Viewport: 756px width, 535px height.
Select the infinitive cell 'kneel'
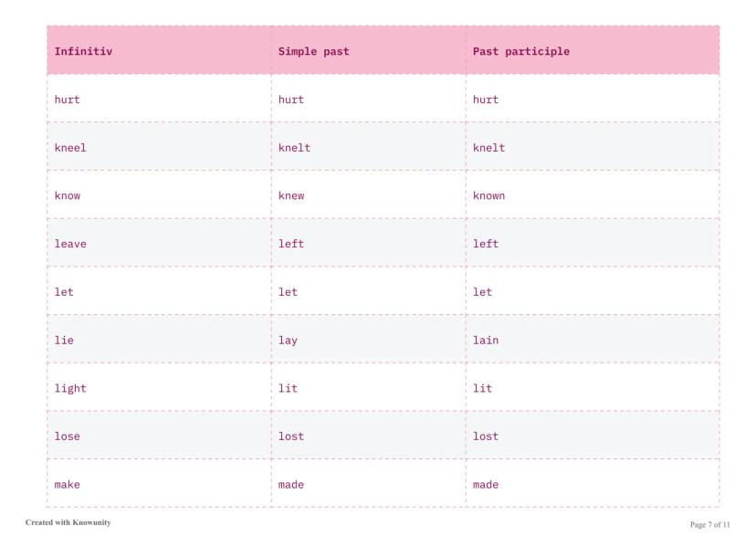click(70, 148)
